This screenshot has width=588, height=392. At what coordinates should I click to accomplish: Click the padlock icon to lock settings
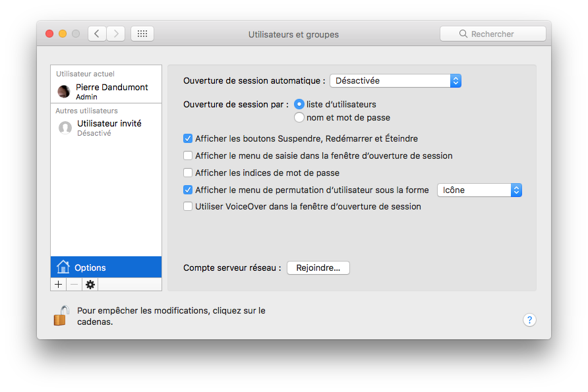coord(61,316)
